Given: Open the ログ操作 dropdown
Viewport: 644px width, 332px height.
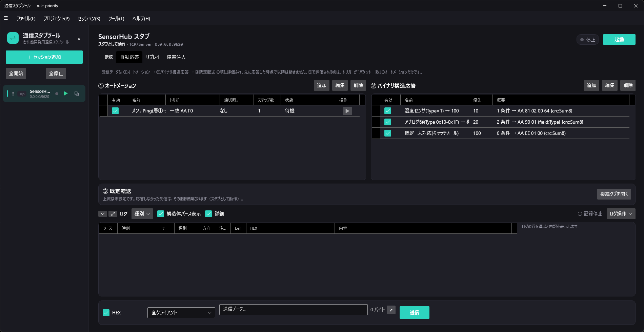Looking at the screenshot, I should point(621,214).
